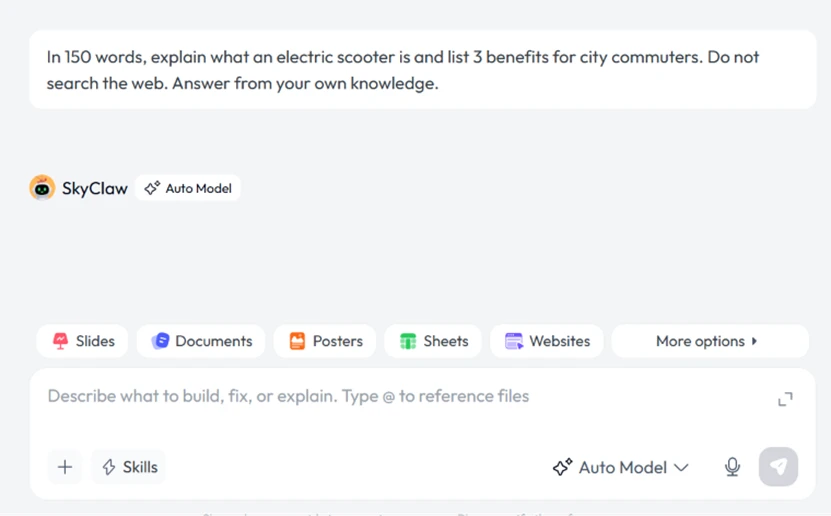
Task: Expand the prompt box with the expand icon
Action: (x=785, y=399)
